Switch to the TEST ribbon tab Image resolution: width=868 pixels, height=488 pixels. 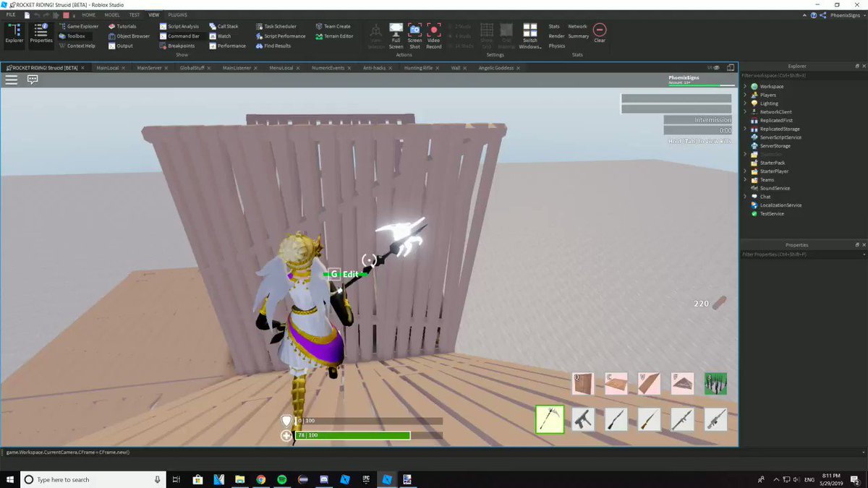[x=135, y=14]
